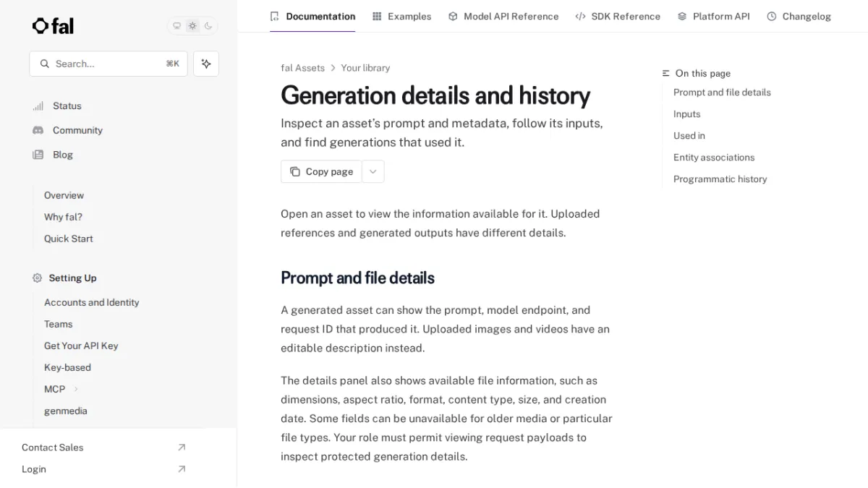Click the Community Discord icon
The height and width of the screenshot is (488, 868).
(x=38, y=130)
